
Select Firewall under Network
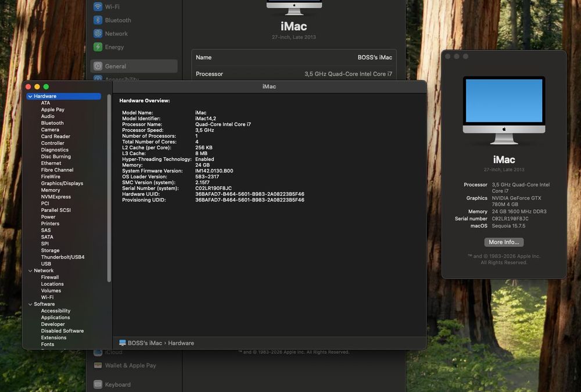coord(50,277)
